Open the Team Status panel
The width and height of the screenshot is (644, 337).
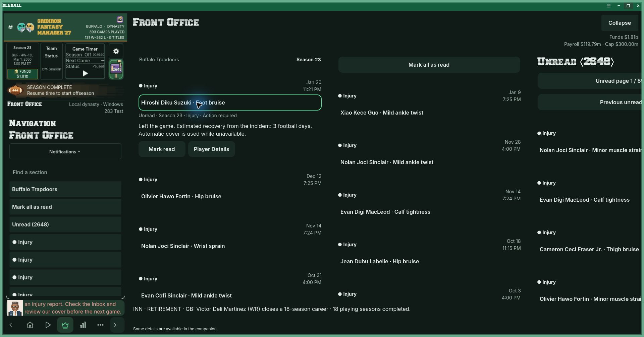click(51, 61)
